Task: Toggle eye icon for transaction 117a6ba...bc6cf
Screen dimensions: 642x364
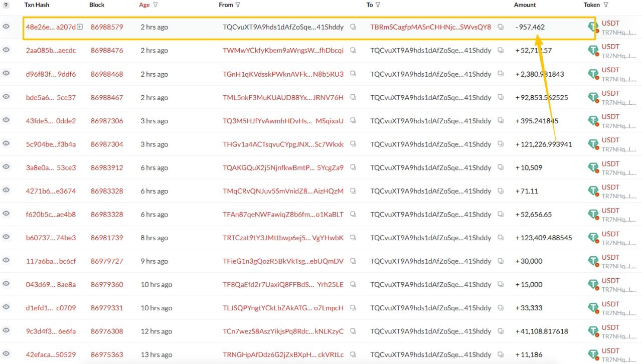Action: click(6, 261)
